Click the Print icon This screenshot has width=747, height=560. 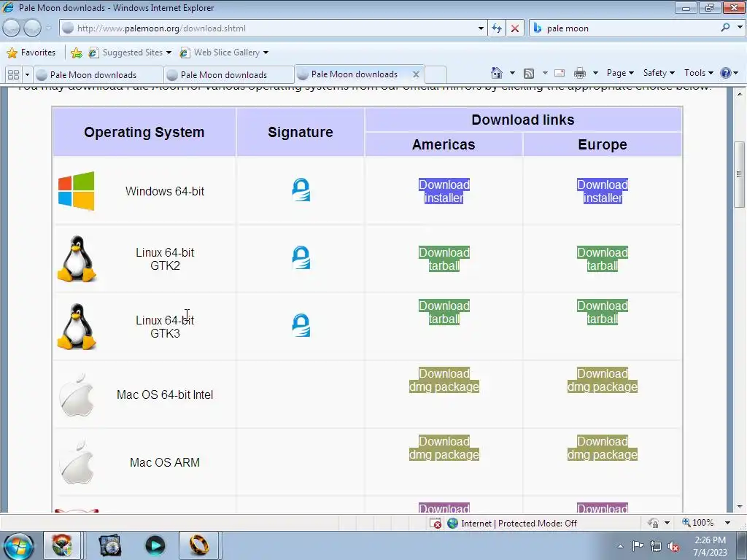(580, 73)
